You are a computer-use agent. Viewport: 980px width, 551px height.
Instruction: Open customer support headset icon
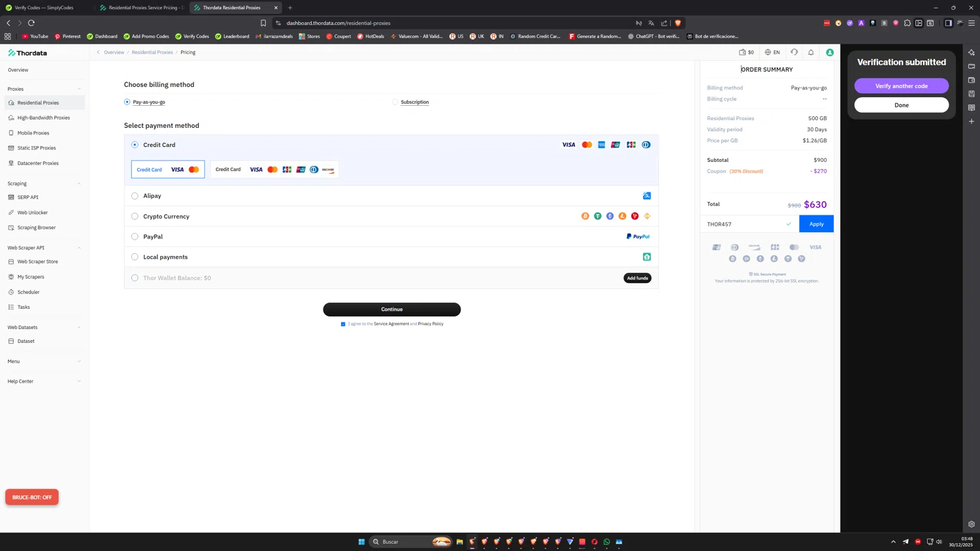pyautogui.click(x=794, y=52)
